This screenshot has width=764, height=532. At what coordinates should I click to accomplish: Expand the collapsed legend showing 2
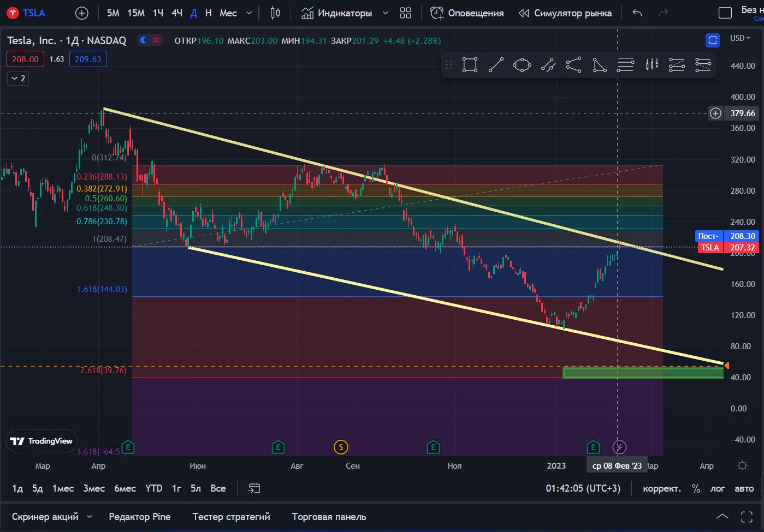(18, 79)
